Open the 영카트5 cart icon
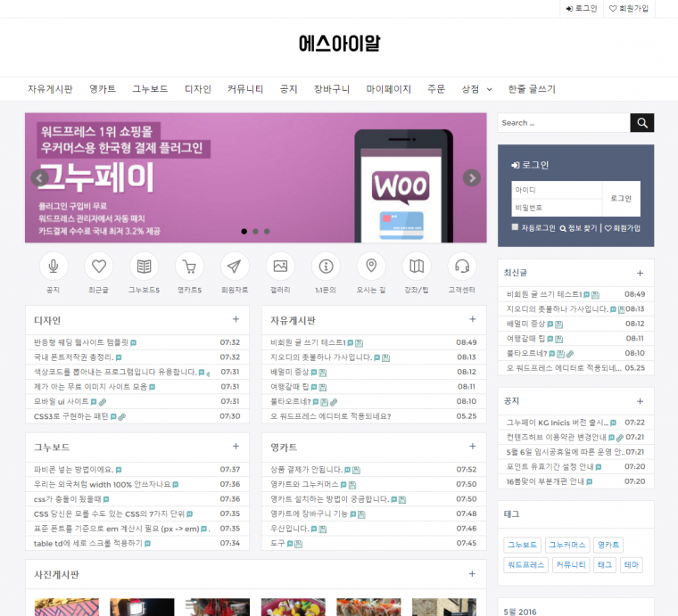Image resolution: width=678 pixels, height=616 pixels. tap(189, 266)
